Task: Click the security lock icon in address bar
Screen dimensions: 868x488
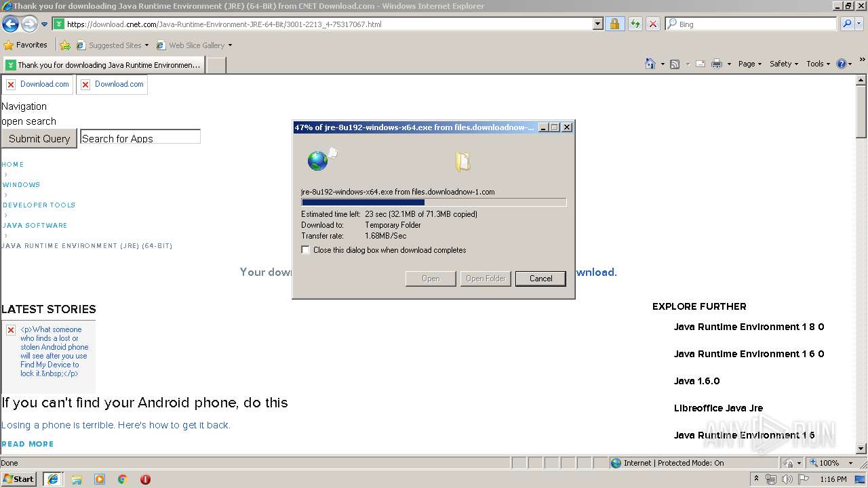Action: pyautogui.click(x=614, y=24)
